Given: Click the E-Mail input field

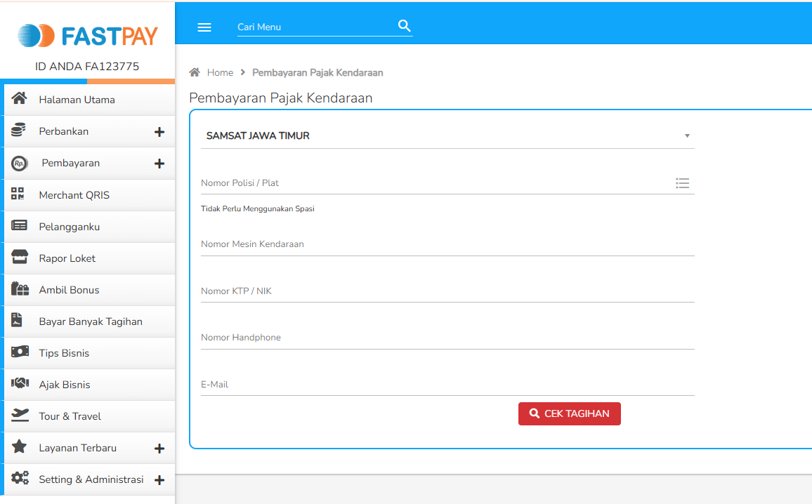Looking at the screenshot, I should click(447, 384).
